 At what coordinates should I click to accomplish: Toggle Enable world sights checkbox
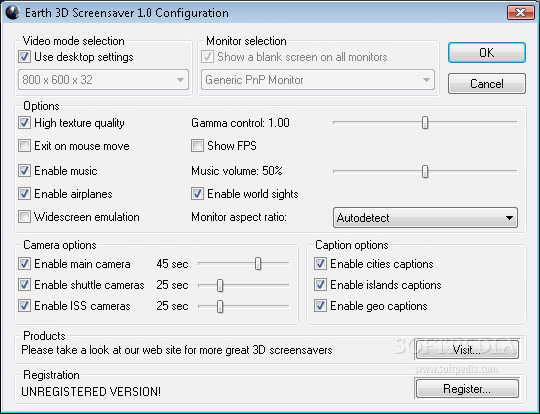[x=197, y=194]
